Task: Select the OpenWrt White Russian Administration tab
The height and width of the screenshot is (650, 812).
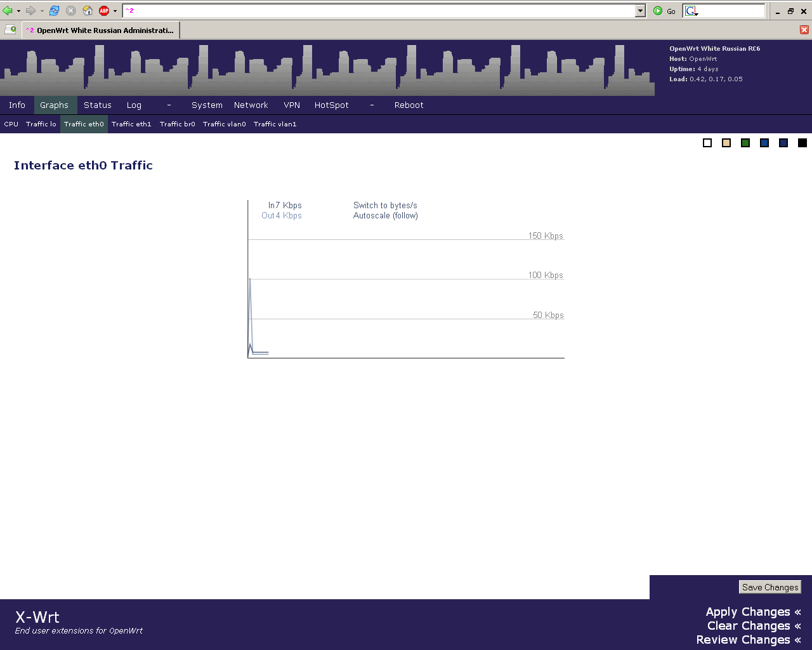Action: (101, 30)
